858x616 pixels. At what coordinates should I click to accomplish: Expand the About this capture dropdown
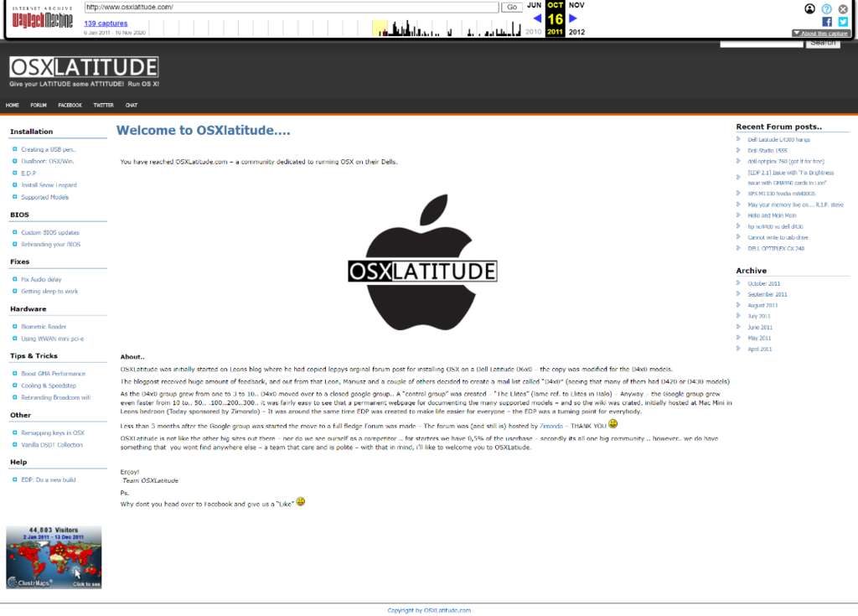pyautogui.click(x=820, y=33)
